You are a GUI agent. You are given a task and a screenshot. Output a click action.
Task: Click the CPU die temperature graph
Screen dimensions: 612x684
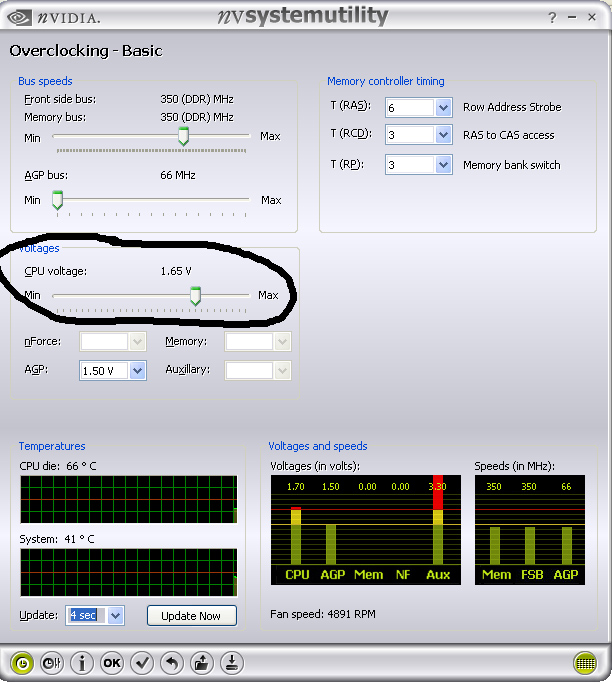point(129,499)
